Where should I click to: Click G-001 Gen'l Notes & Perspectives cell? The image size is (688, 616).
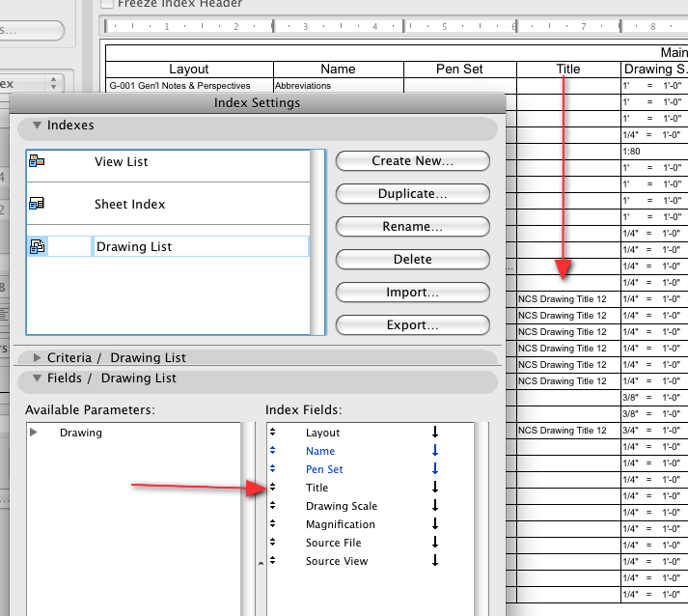pos(189,86)
